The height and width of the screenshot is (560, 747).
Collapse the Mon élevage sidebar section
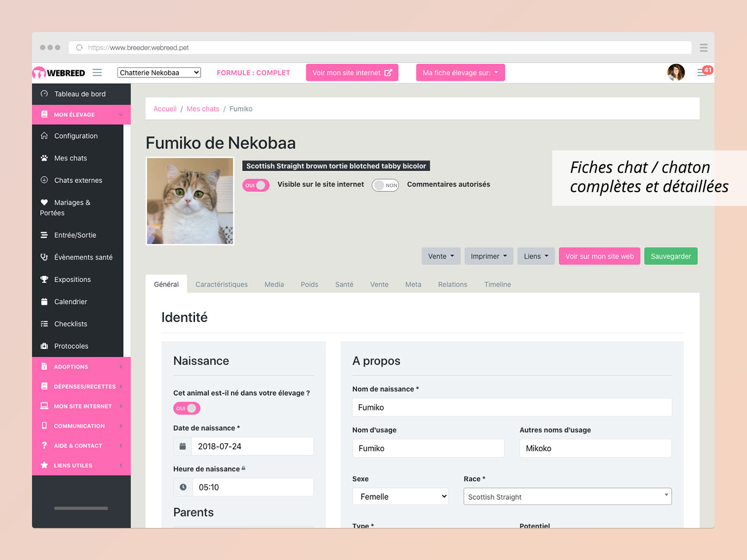(81, 115)
